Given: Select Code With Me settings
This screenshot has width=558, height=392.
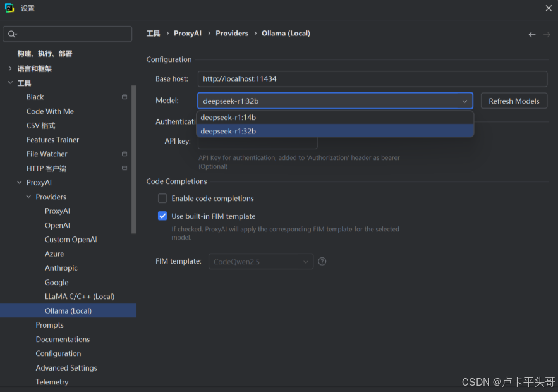Looking at the screenshot, I should (x=50, y=111).
